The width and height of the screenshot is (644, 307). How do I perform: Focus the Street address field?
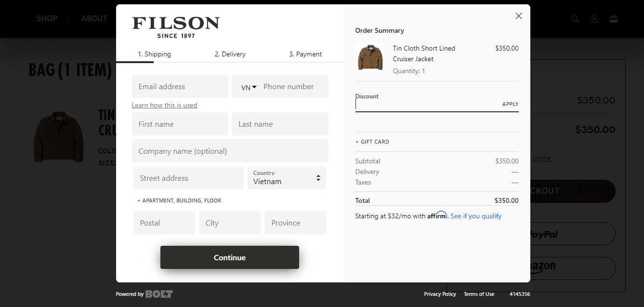[188, 178]
